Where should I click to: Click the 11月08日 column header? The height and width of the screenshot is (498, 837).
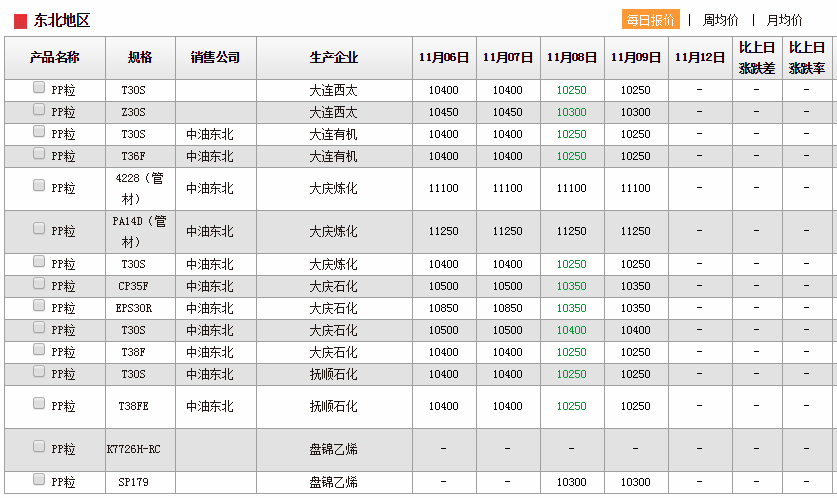pos(572,58)
